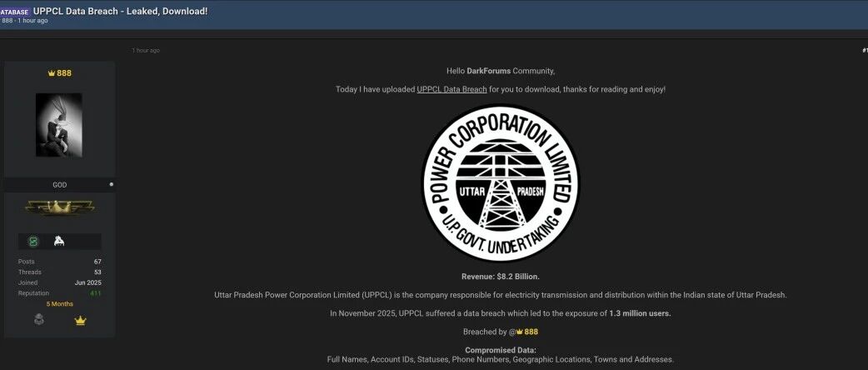Select the DATABASE thread prefix tag

point(14,12)
